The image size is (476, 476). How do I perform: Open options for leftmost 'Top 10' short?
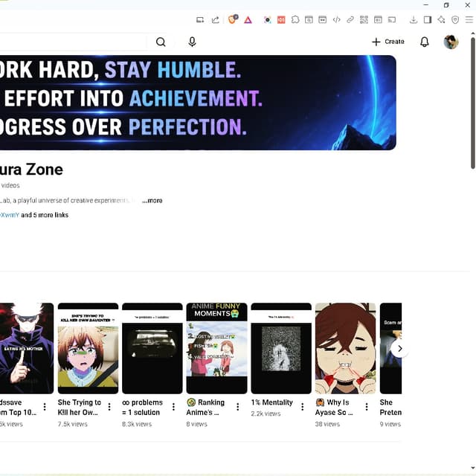[x=45, y=407]
